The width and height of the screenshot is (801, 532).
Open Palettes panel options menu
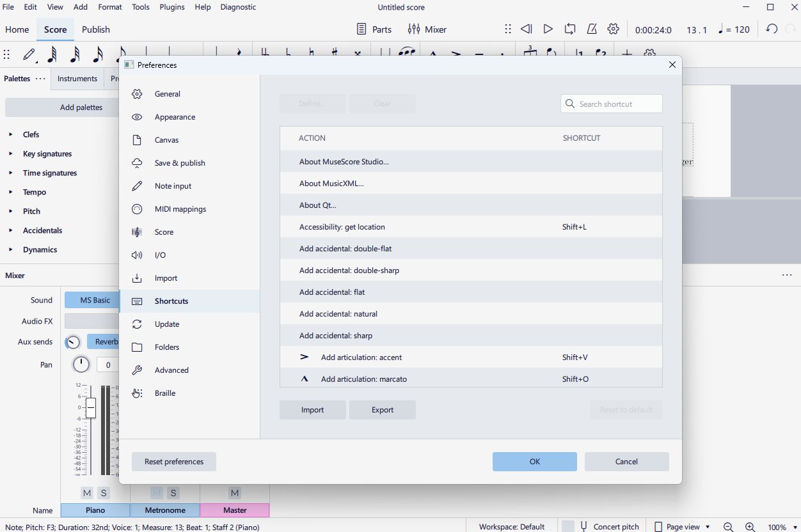[40, 79]
